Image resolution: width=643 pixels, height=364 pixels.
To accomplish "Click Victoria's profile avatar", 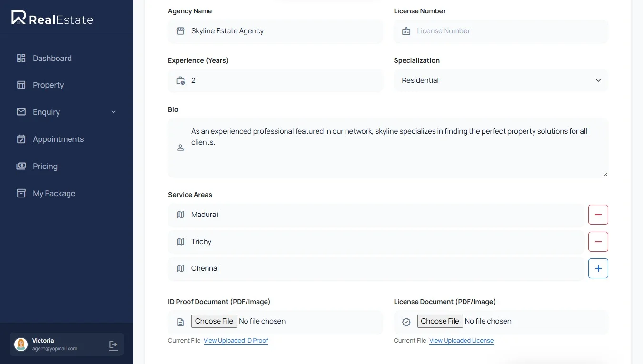I will tap(21, 344).
